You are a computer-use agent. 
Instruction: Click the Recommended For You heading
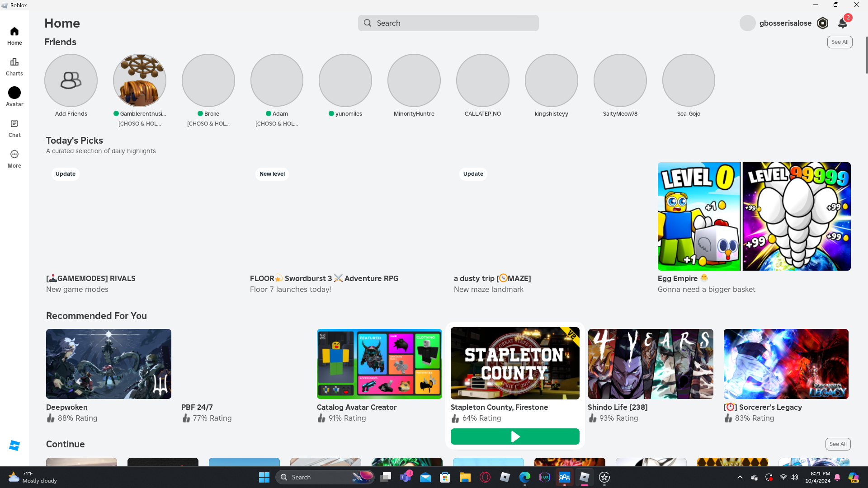(96, 316)
